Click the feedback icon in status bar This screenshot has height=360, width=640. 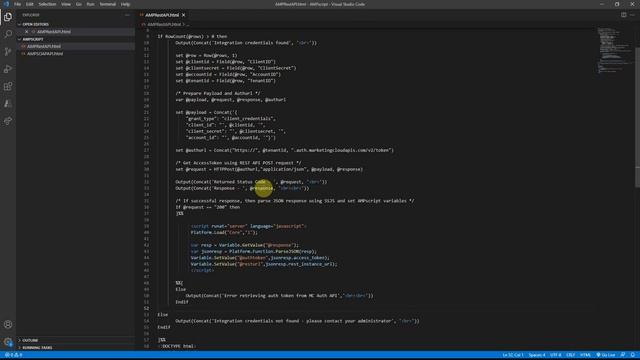click(623, 355)
